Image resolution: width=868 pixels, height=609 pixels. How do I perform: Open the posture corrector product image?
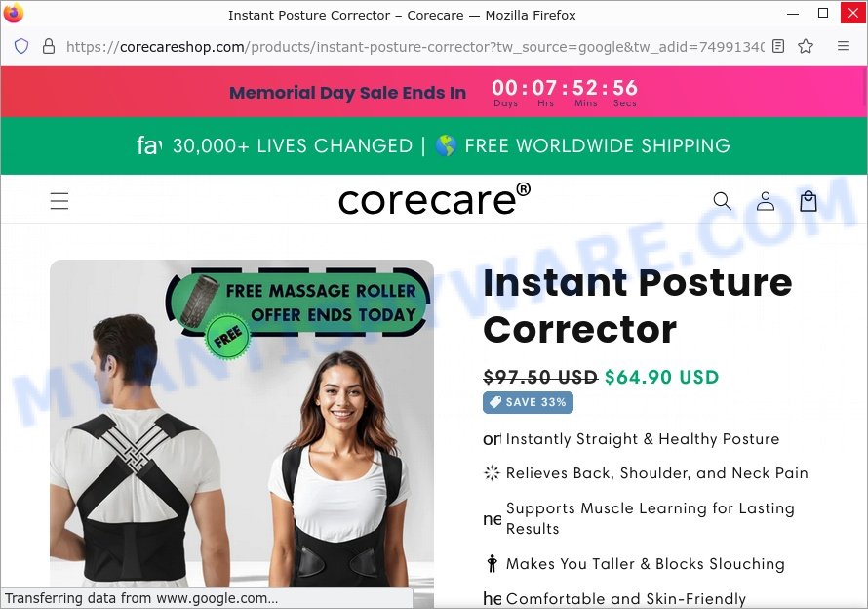[241, 424]
